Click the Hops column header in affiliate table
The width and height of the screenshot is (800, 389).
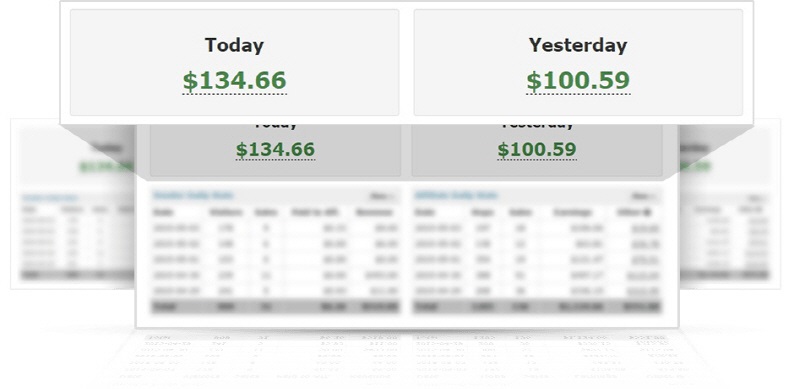(480, 212)
